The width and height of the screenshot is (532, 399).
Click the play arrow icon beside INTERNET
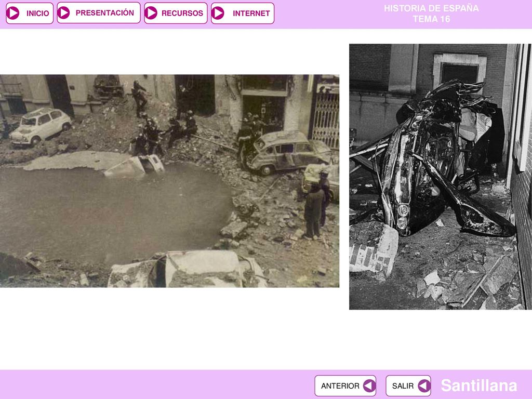[218, 13]
